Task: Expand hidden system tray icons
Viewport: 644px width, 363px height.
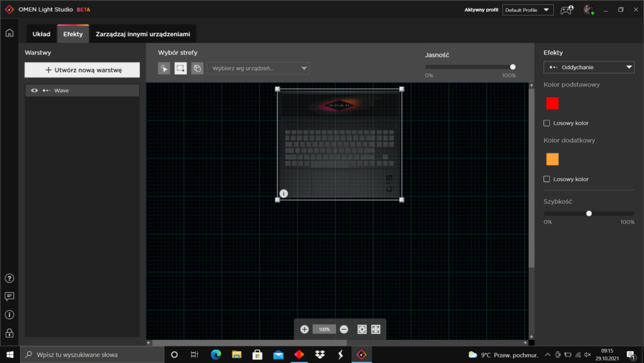Action: coord(547,355)
